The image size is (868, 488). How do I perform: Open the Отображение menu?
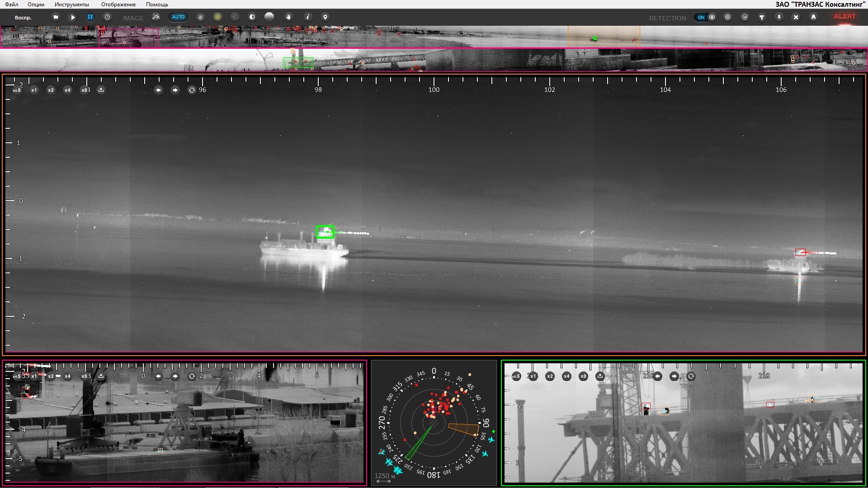pos(118,5)
